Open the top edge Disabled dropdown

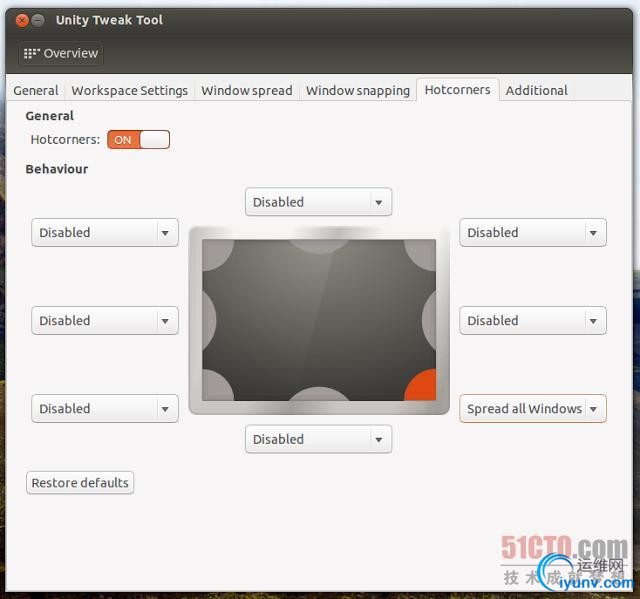point(318,202)
